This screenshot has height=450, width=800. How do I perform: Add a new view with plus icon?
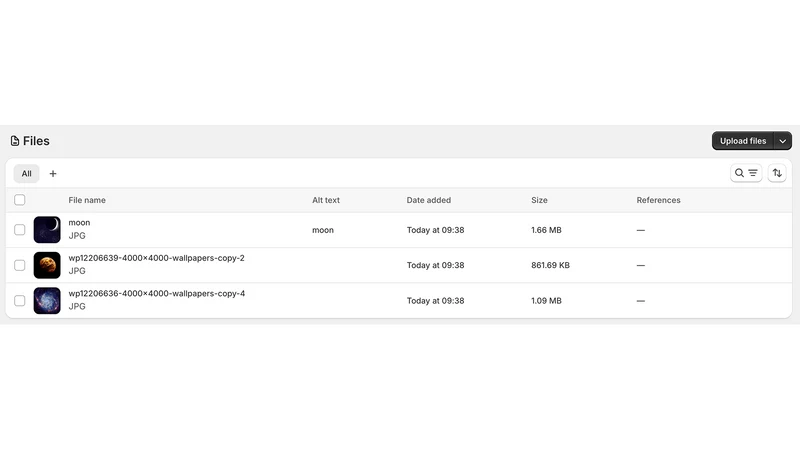click(x=53, y=173)
